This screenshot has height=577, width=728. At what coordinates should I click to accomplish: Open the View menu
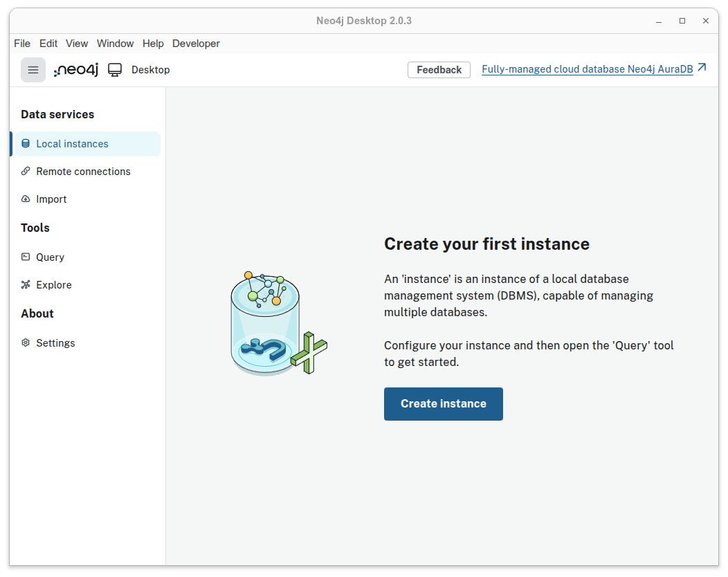tap(77, 44)
